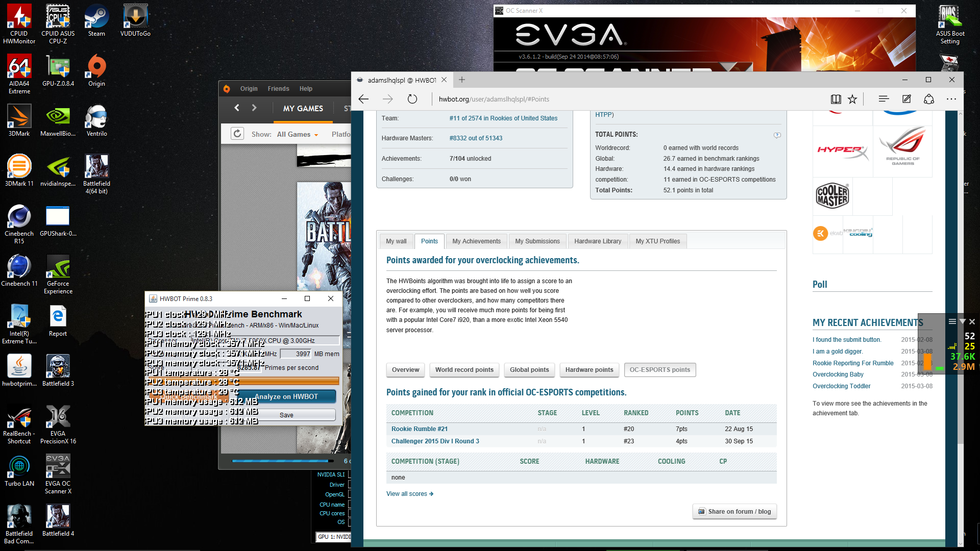Open Challenger 2015 Div I Round 3 link
Screen dimensions: 980x551
[435, 441]
